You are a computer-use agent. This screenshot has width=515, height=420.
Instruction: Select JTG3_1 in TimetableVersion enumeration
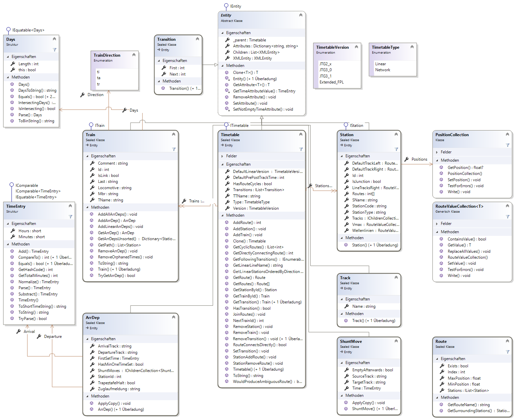(x=325, y=76)
